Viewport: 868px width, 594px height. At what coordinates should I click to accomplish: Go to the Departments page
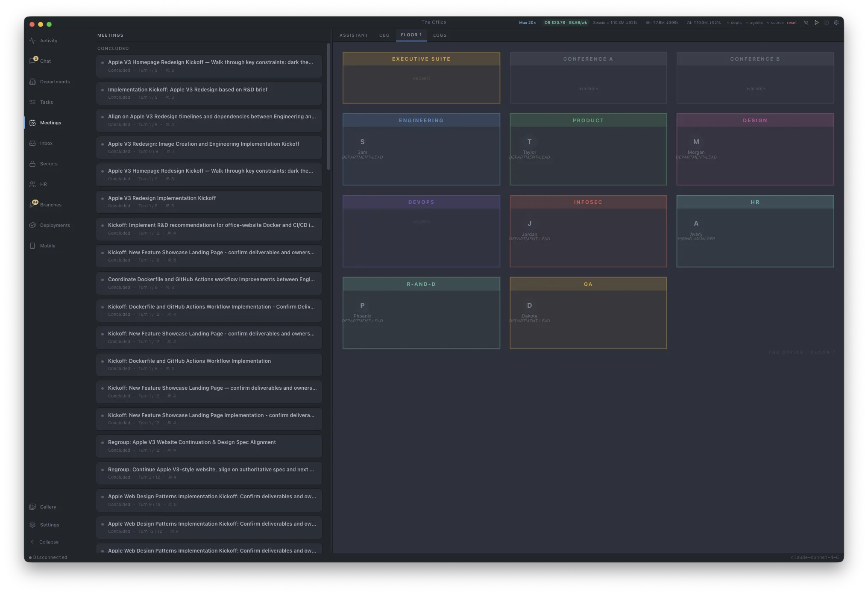click(x=54, y=82)
